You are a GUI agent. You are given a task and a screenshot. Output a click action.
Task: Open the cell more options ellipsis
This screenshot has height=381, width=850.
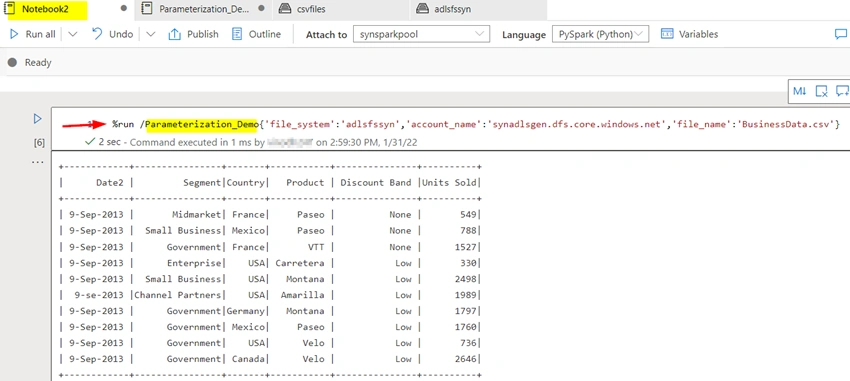point(38,162)
